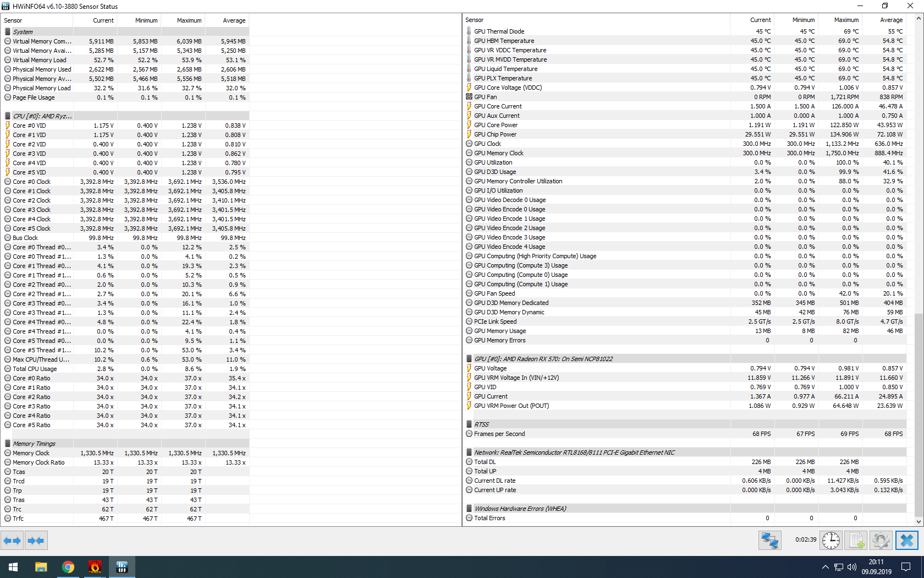The height and width of the screenshot is (578, 924).
Task: Select the GPU VRM Power Out (POUT) row
Action: tap(685, 406)
